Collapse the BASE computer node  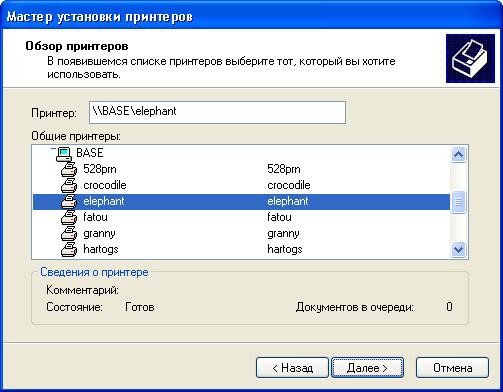[x=53, y=150]
